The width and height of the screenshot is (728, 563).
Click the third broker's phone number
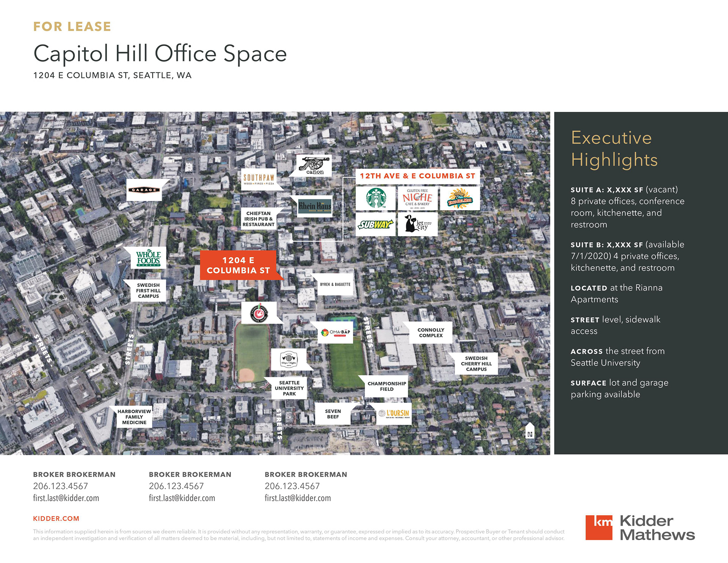coord(292,486)
